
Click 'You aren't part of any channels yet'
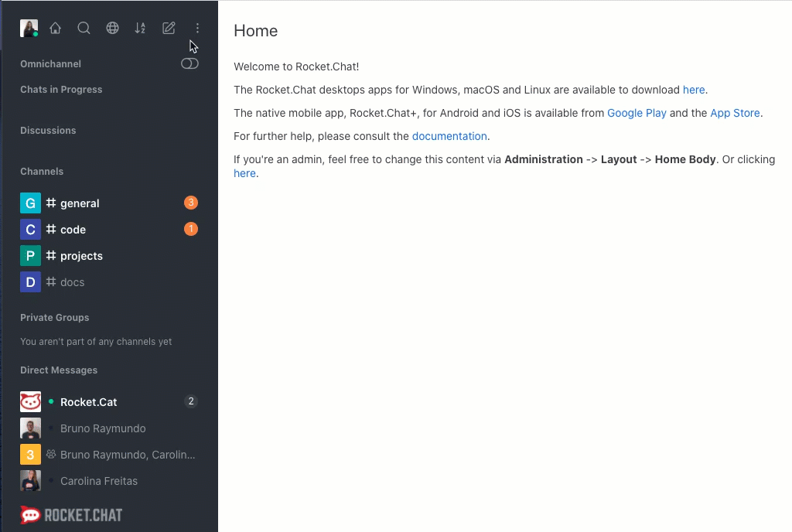pos(96,342)
